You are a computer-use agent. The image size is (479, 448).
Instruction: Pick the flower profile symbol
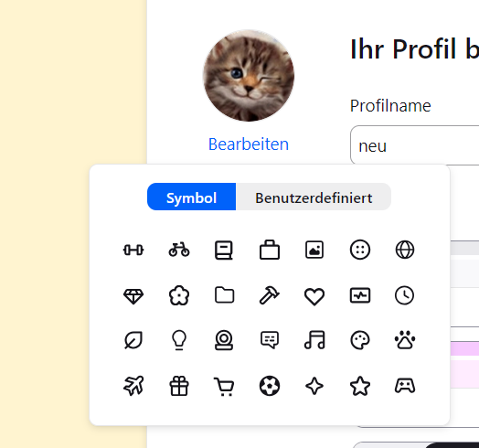179,295
